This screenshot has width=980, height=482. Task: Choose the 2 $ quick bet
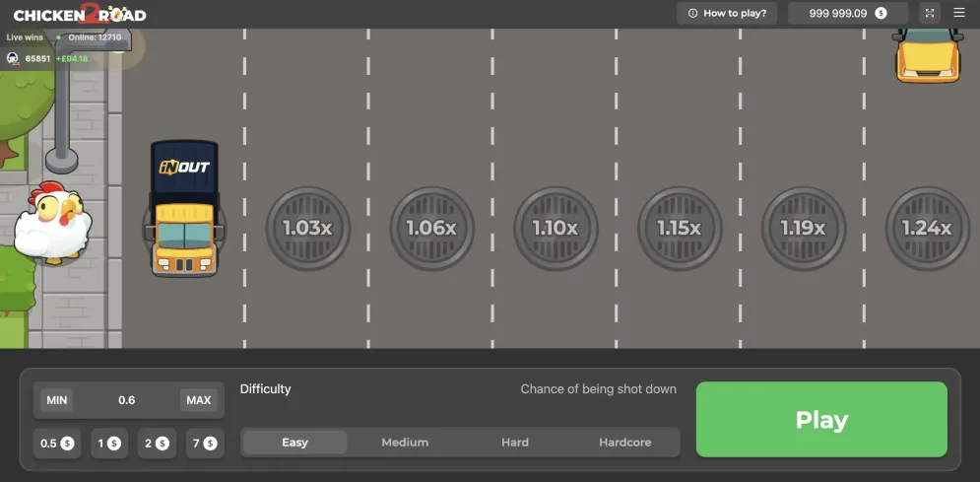[x=157, y=444]
